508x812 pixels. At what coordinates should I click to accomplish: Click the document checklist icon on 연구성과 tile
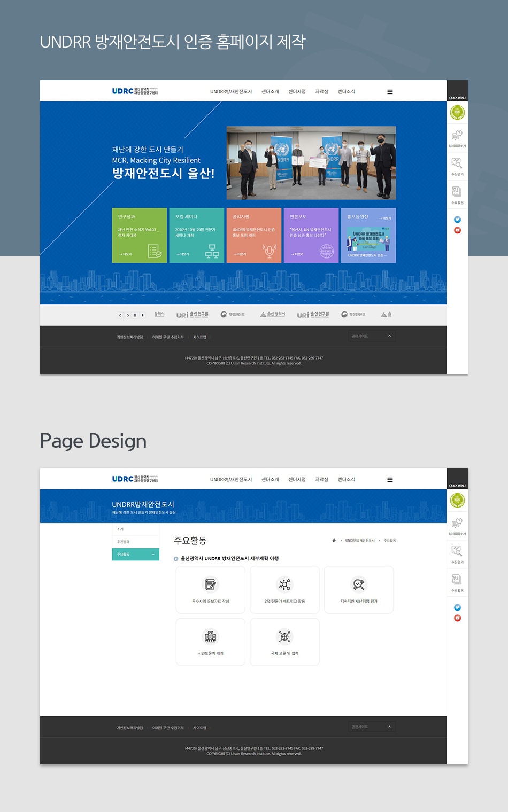(x=155, y=251)
